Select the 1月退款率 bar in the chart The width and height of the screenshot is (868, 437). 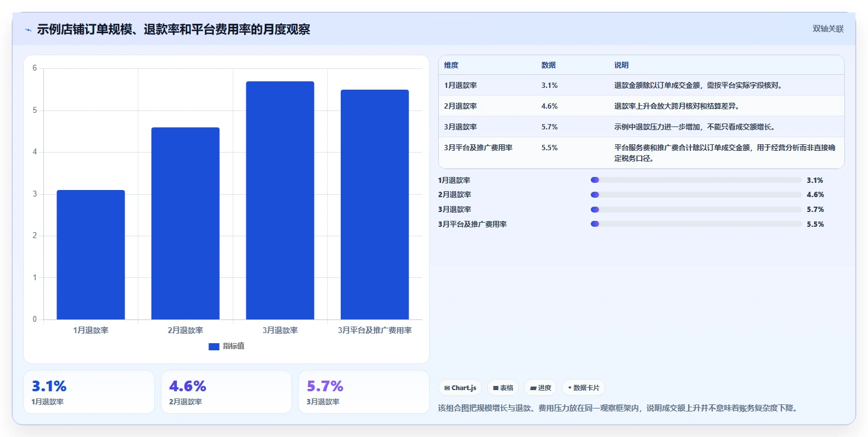91,255
